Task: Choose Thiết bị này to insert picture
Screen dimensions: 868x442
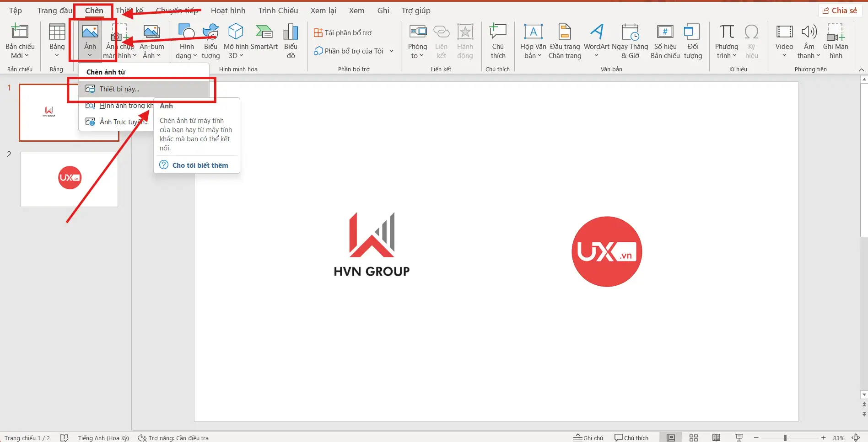Action: click(x=121, y=89)
